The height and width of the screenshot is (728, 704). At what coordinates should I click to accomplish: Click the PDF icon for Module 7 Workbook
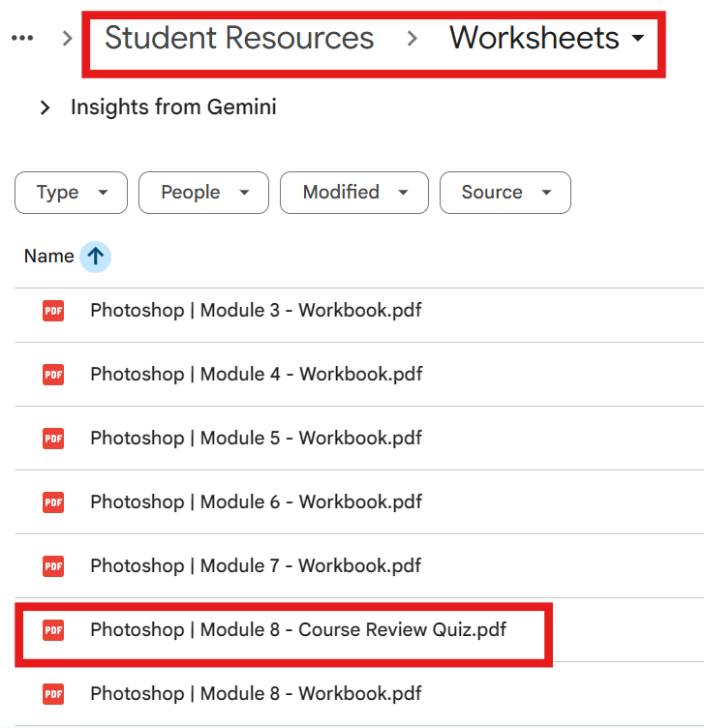(x=53, y=566)
